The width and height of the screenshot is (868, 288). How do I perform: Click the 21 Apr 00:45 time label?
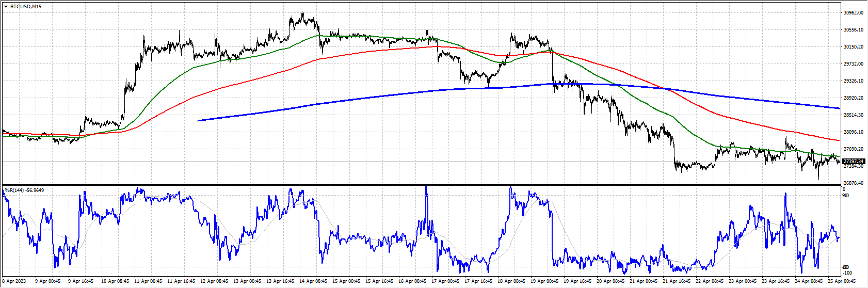pos(644,281)
